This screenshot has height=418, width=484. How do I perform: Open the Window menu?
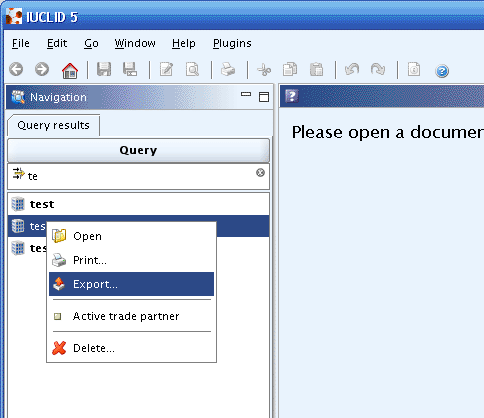click(x=135, y=43)
